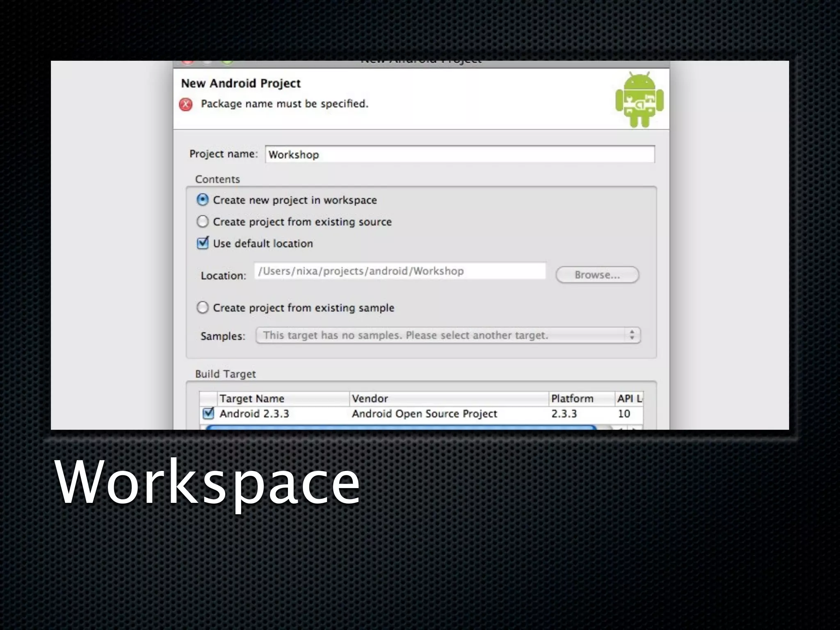Click the Location path field

[399, 271]
